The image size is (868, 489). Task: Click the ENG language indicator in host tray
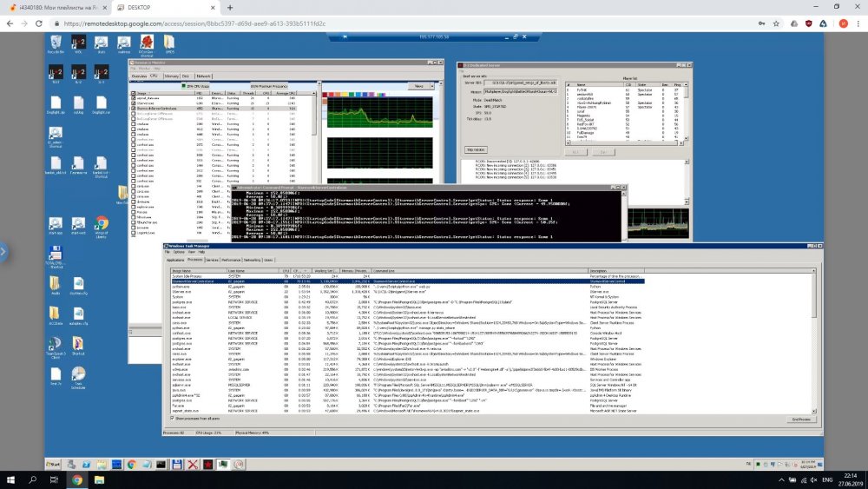[827, 479]
